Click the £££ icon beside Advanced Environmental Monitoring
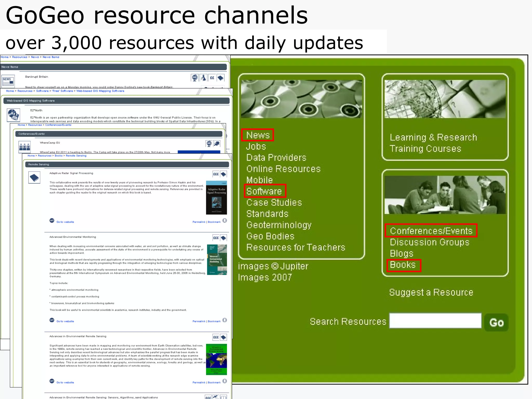Screen dimensions: 532x399 pos(216,238)
